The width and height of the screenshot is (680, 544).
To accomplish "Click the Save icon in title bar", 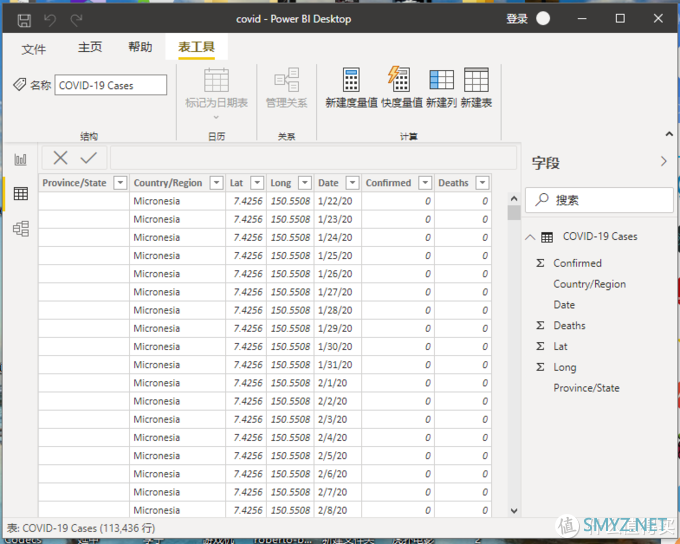I will [24, 20].
